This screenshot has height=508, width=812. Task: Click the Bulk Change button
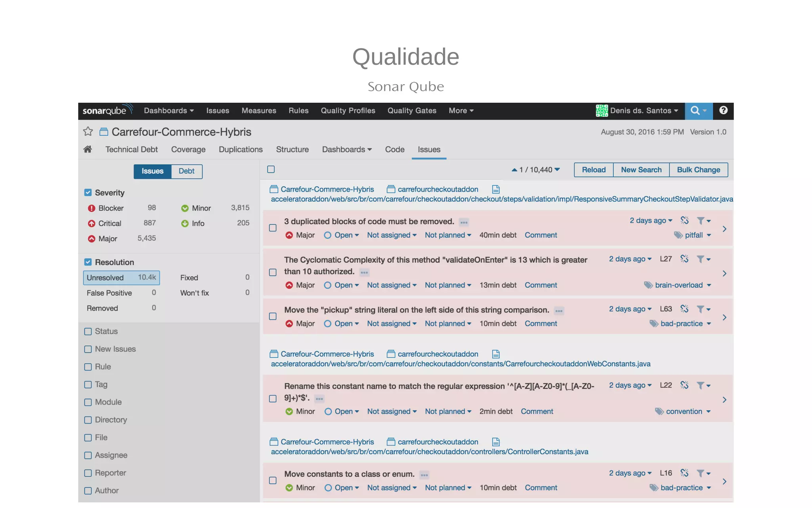pos(699,169)
